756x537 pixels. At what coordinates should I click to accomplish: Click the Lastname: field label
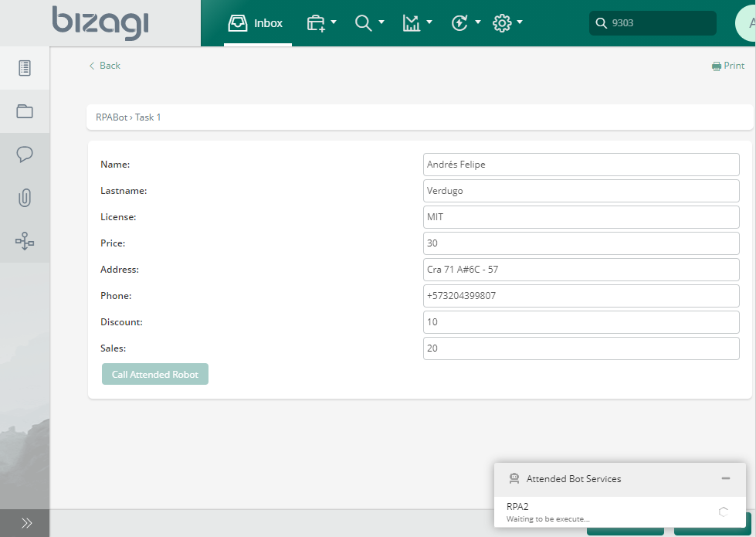pyautogui.click(x=124, y=191)
